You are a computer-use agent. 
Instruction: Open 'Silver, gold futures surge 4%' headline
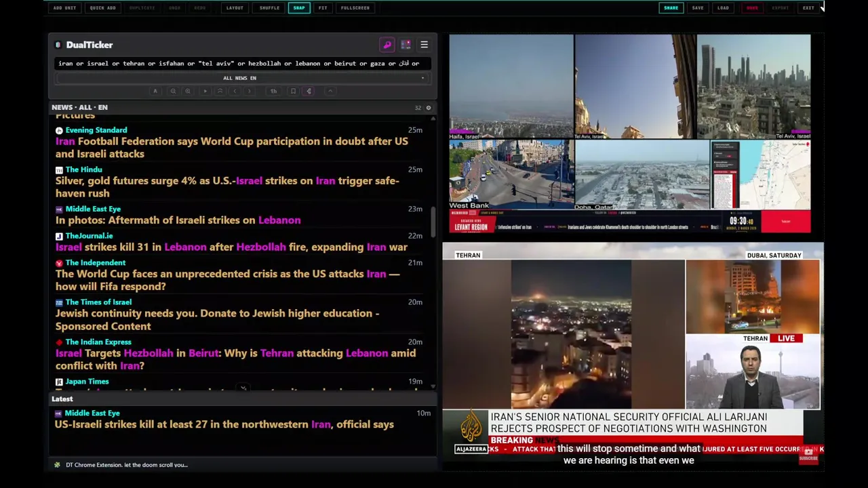(x=227, y=187)
